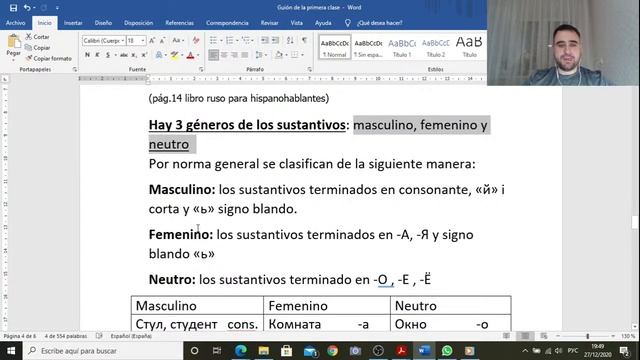640x360 pixels.
Task: Click the Sort A-Z icon
Action: pyautogui.click(x=290, y=40)
